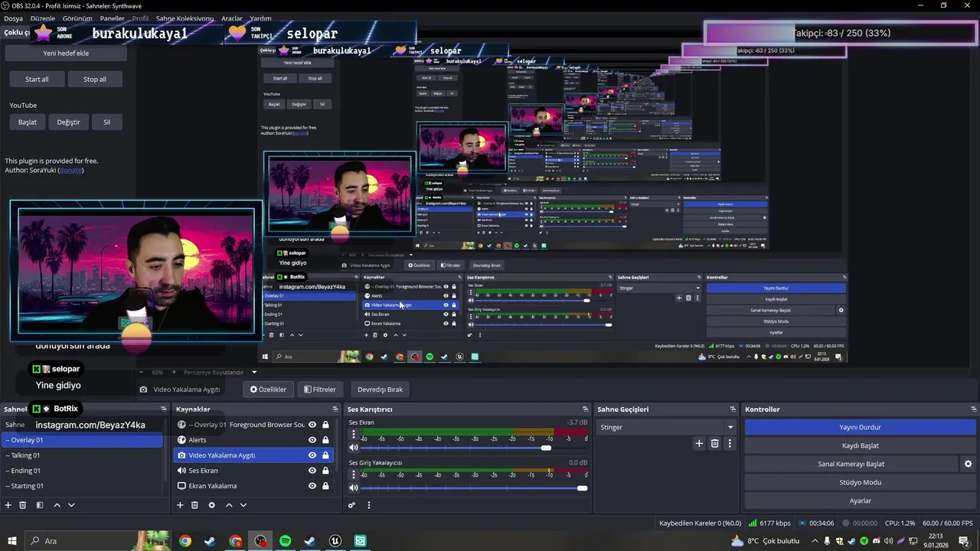
Task: Remove the selected source with trash icon
Action: (194, 505)
